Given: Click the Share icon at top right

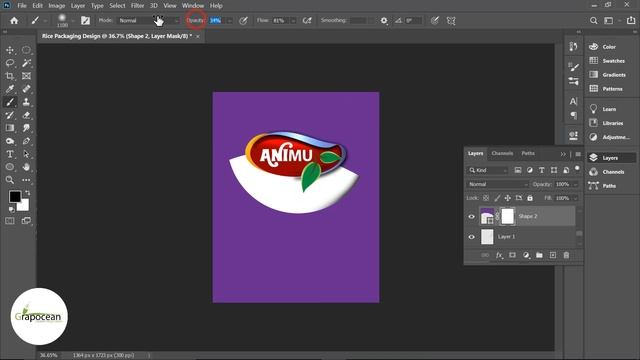Looking at the screenshot, I should (631, 20).
